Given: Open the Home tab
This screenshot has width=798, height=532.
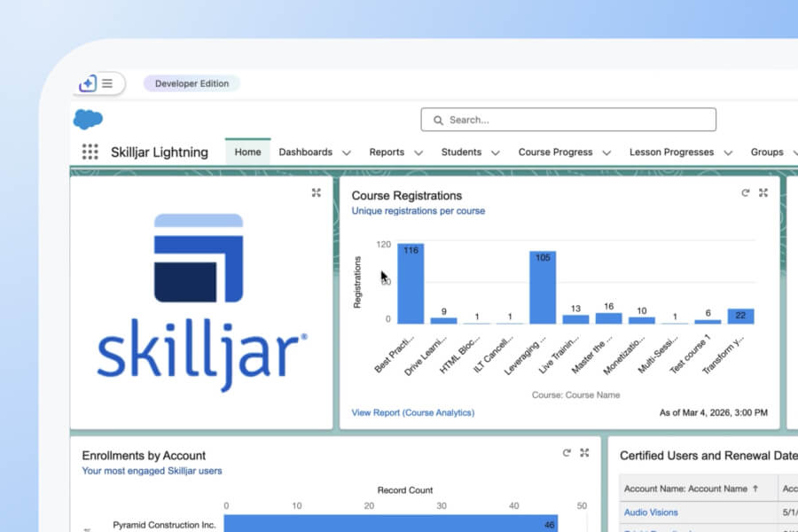Looking at the screenshot, I should [x=248, y=152].
